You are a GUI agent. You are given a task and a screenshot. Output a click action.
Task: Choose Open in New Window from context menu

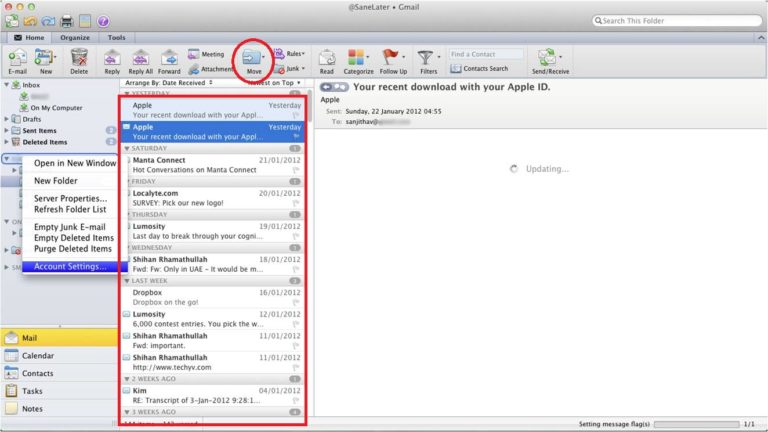pos(73,163)
